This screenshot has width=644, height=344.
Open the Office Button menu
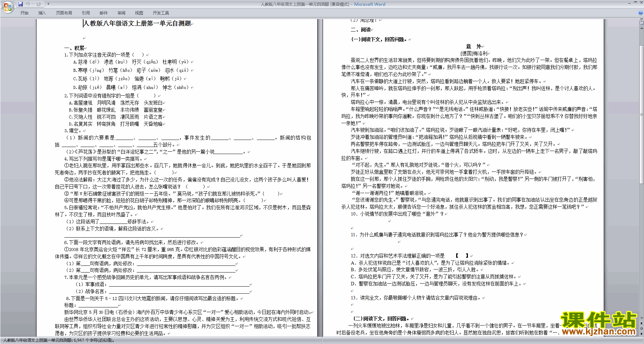[7, 7]
